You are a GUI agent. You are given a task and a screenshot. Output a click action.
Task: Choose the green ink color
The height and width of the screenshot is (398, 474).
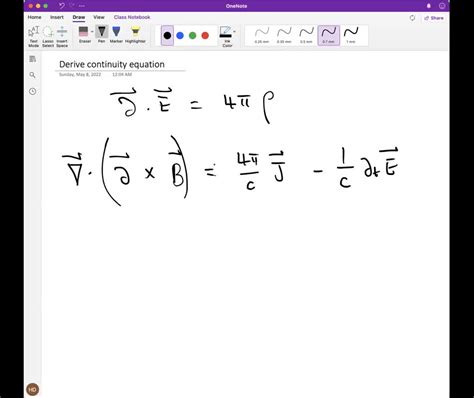(x=193, y=35)
